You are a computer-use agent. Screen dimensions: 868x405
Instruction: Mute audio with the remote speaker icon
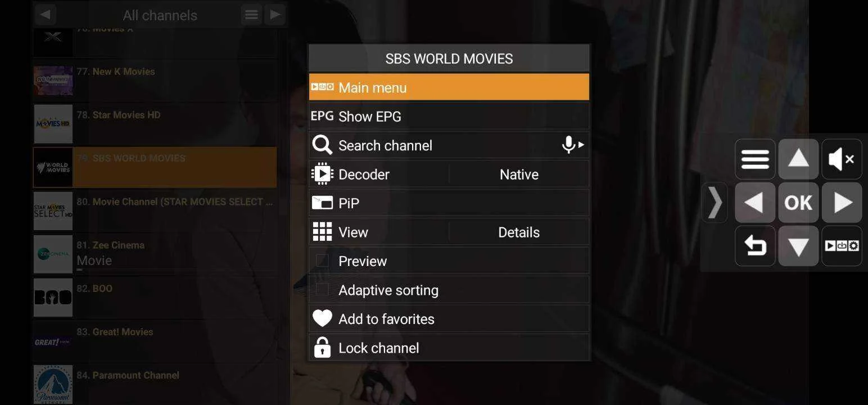842,159
